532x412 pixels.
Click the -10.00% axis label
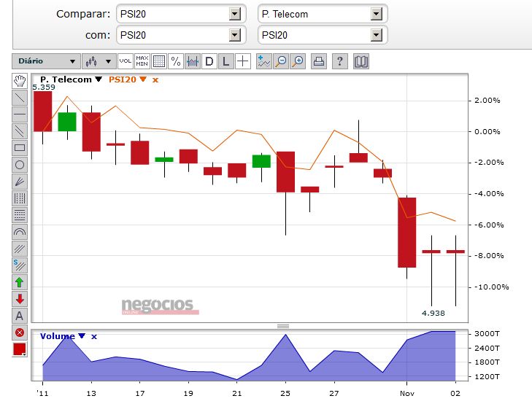coord(491,287)
